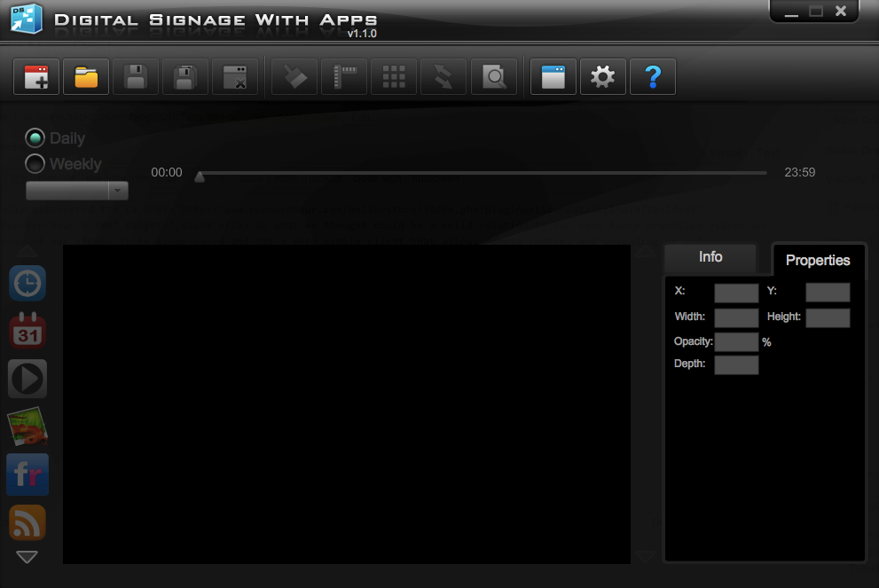Click the timeline slider handle at 00:00
The width and height of the screenshot is (879, 588).
pyautogui.click(x=200, y=177)
